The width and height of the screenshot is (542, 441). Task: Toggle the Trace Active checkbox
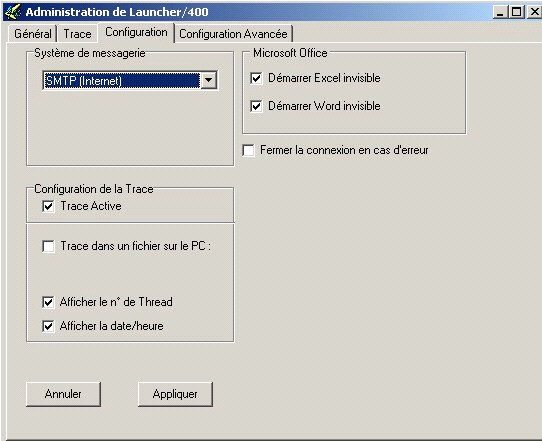[48, 206]
